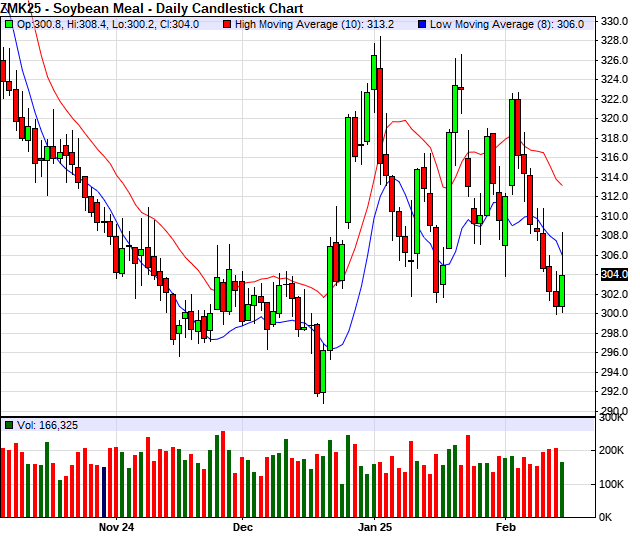Screen dimensions: 640x536
Task: Click the red High Moving Average legend swatch
Action: click(x=227, y=23)
